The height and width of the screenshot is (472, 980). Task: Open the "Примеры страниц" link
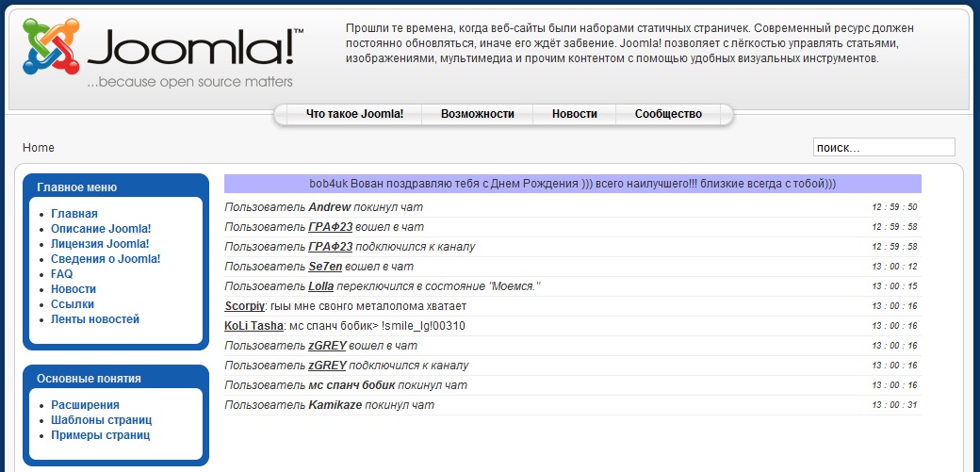(x=100, y=435)
